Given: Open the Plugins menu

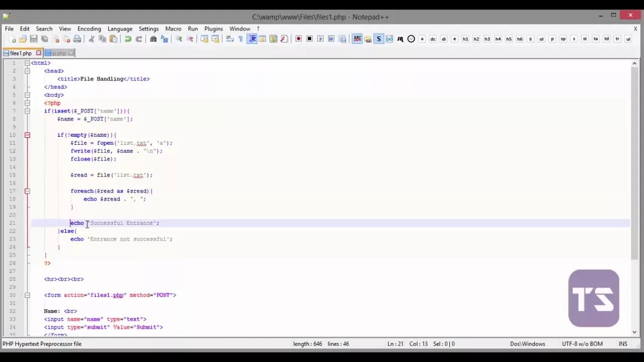Looking at the screenshot, I should (213, 29).
